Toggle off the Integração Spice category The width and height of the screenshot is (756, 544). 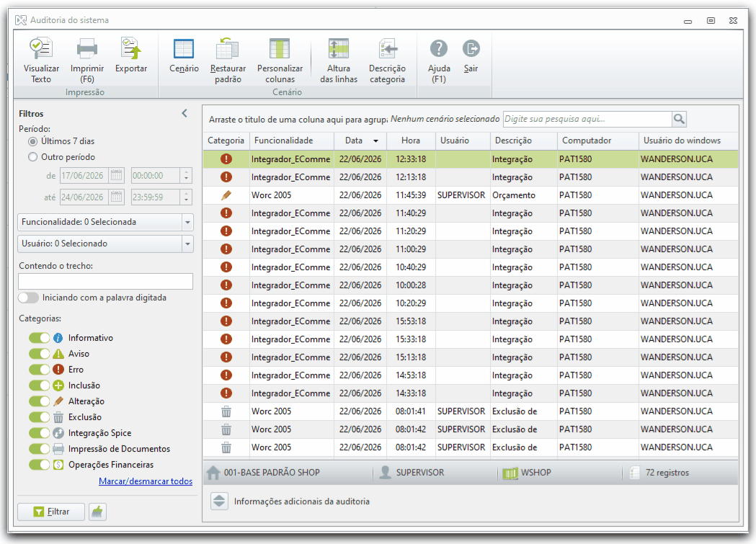point(39,433)
